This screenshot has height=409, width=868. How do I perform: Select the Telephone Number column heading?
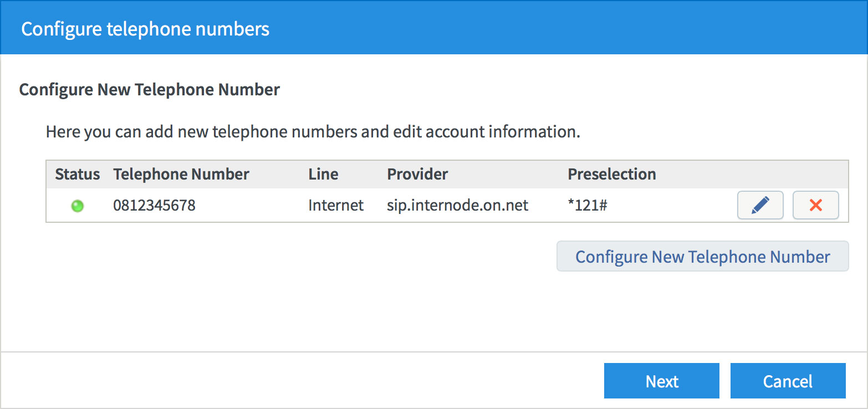pos(181,174)
